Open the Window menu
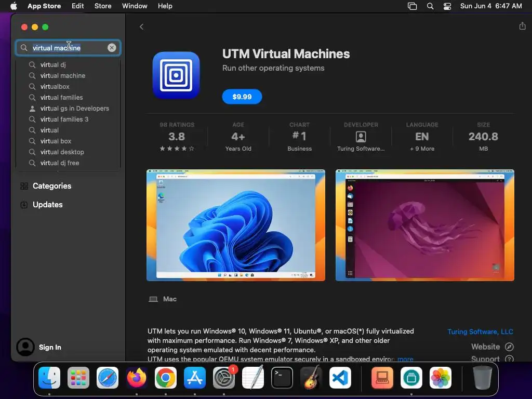This screenshot has height=399, width=532. 135,6
